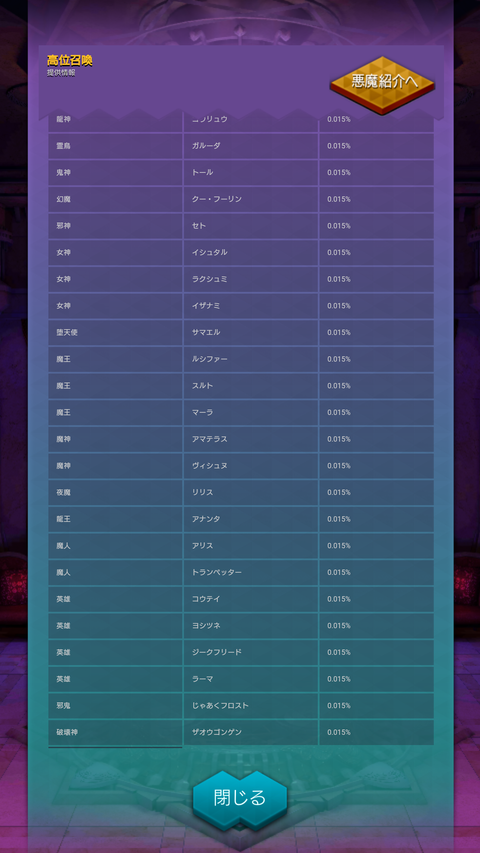Image resolution: width=480 pixels, height=853 pixels.
Task: Click the 高位召喚 header title
Action: point(70,60)
